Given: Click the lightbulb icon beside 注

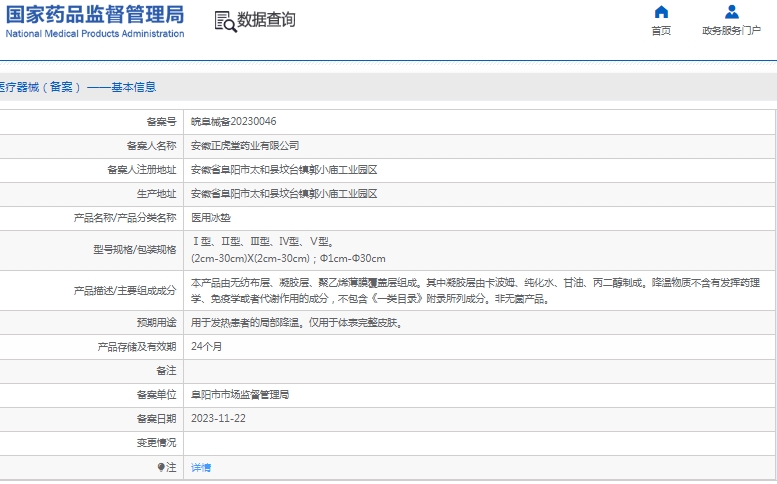Looking at the screenshot, I should 161,468.
